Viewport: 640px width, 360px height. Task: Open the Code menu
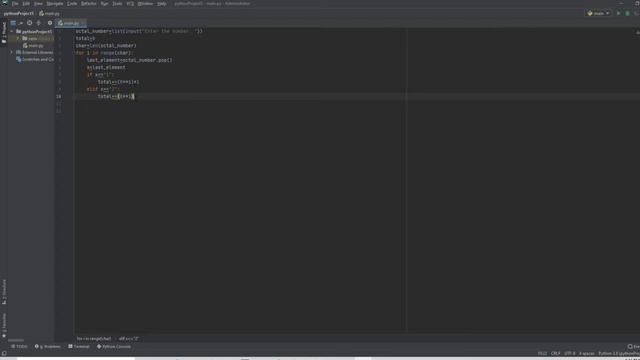[72, 4]
